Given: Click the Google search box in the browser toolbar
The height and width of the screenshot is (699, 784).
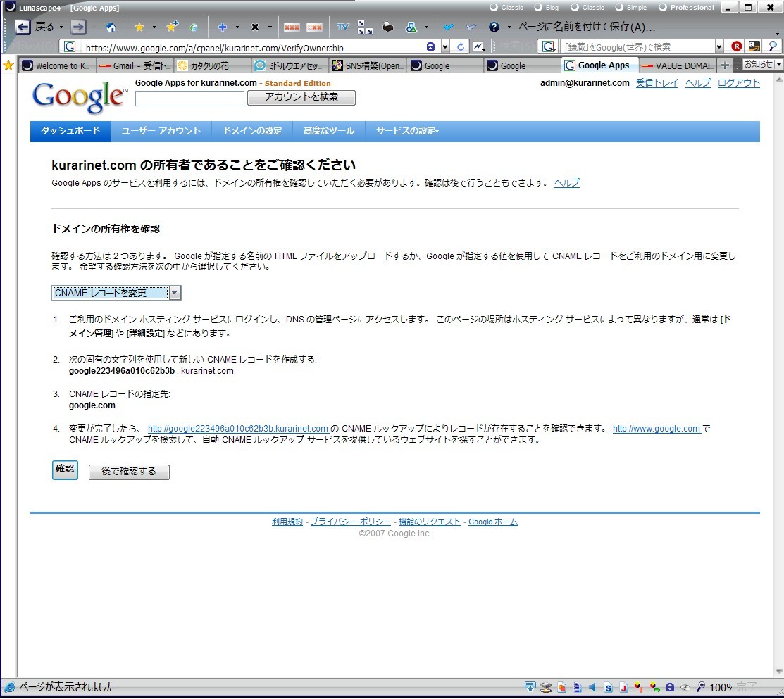Looking at the screenshot, I should pos(637,47).
